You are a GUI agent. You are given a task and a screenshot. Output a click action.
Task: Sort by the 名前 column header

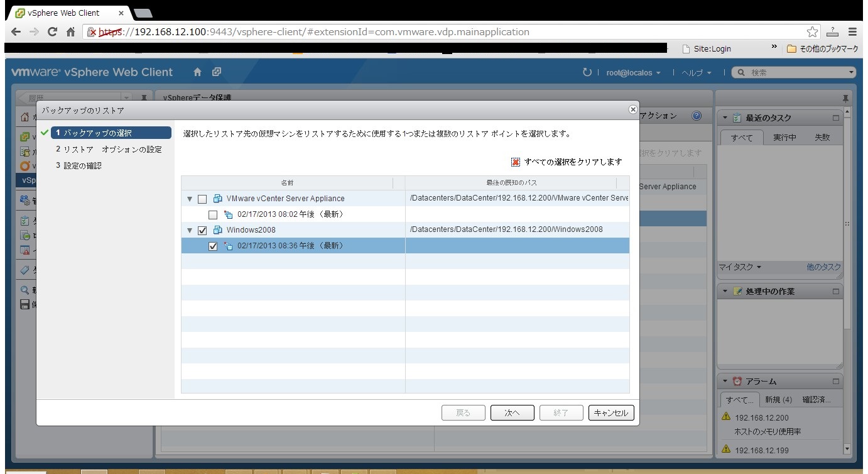click(287, 182)
